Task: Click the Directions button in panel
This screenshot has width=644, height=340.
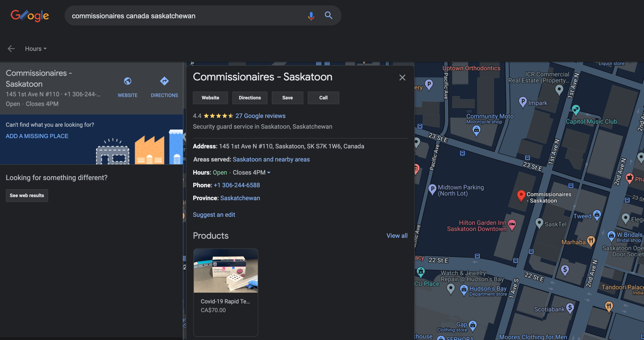Action: pyautogui.click(x=250, y=98)
